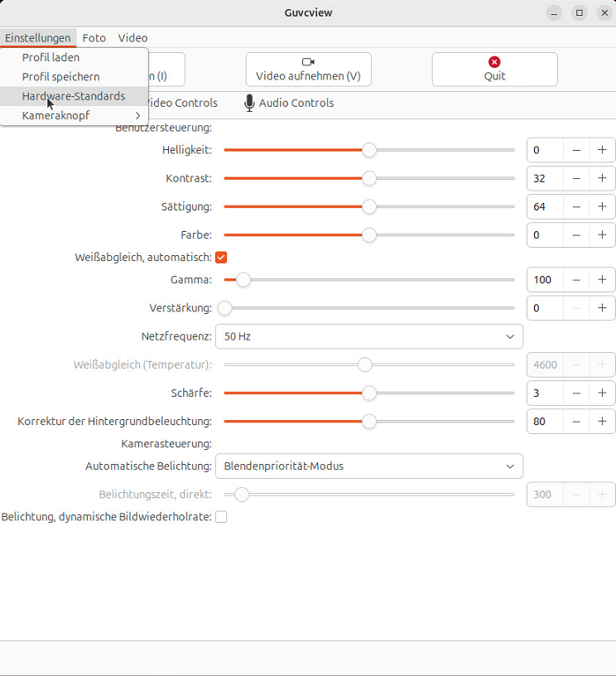Increase Kontrast with the plus button
This screenshot has width=616, height=676.
pos(602,178)
